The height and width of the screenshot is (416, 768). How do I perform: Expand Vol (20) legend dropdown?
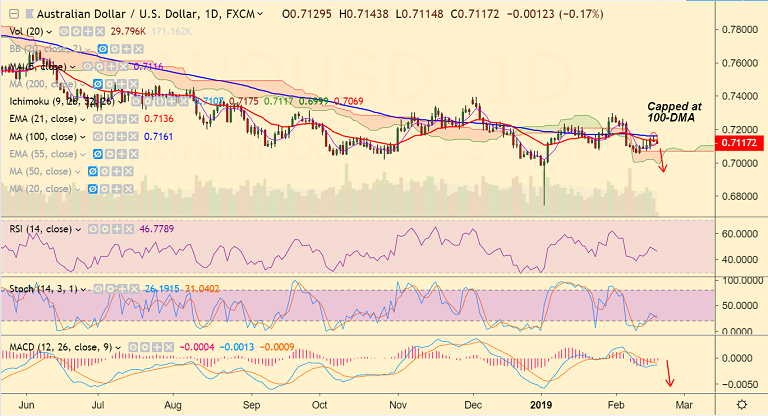tap(49, 32)
